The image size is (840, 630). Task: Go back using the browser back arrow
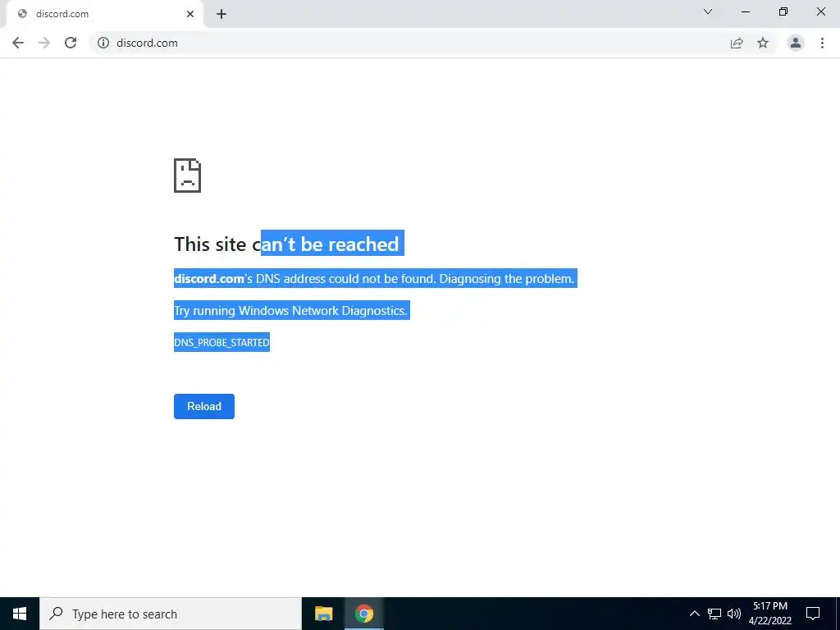(x=18, y=43)
